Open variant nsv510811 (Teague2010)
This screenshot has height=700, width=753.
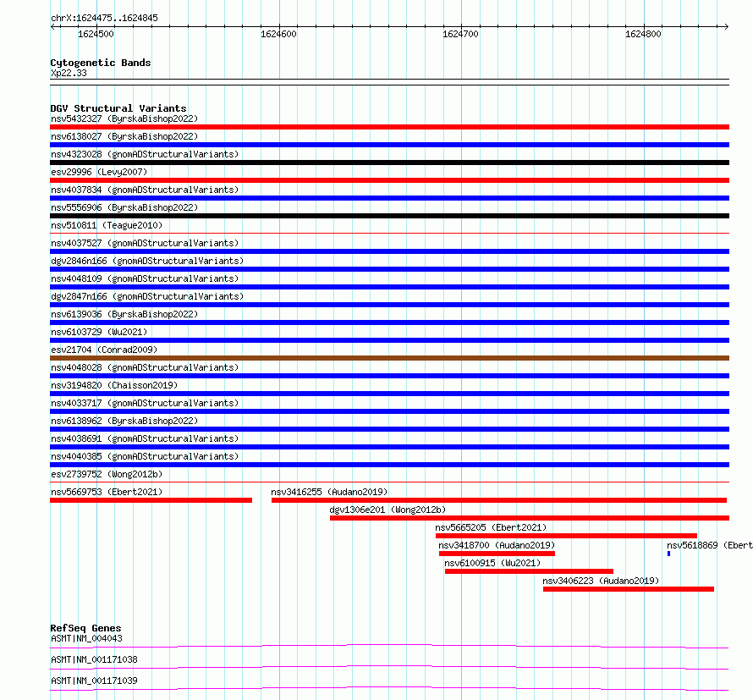tap(107, 225)
